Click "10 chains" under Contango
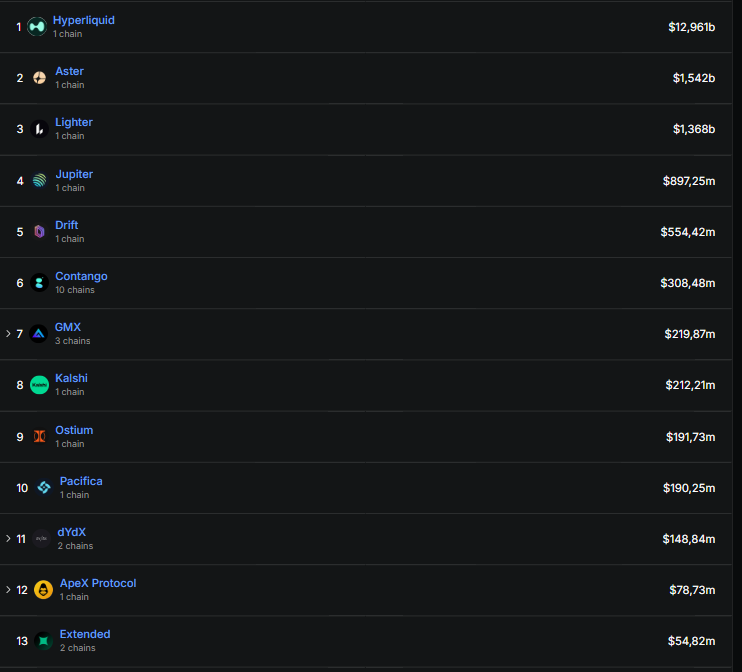Viewport: 742px width, 672px height. (75, 290)
